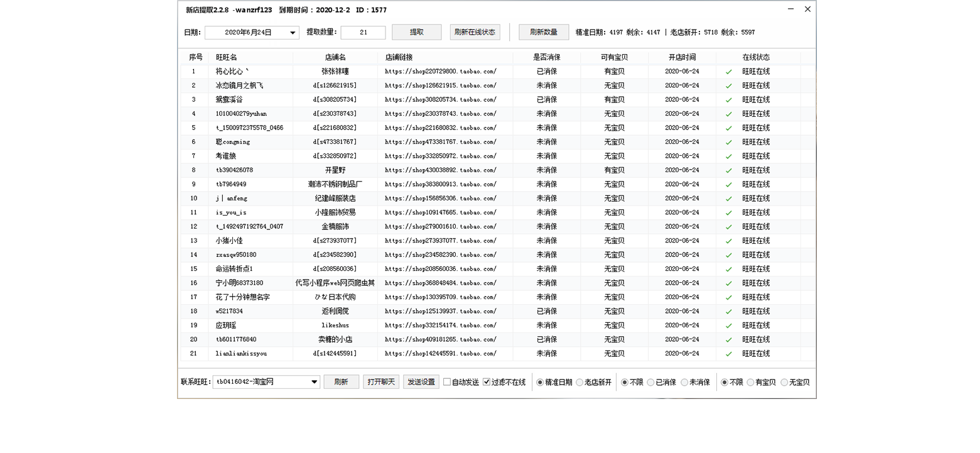980x453 pixels.
Task: Open the 发送设置 settings button
Action: point(421,382)
